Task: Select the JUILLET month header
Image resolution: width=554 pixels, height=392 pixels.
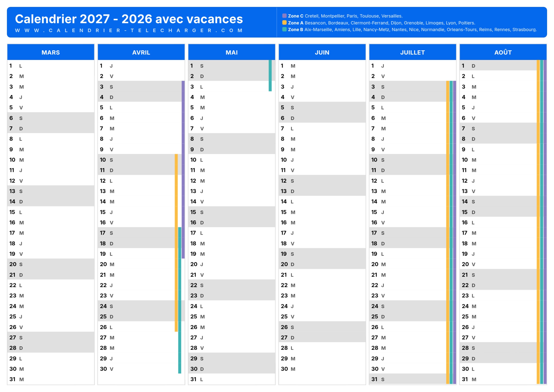Action: [413, 52]
